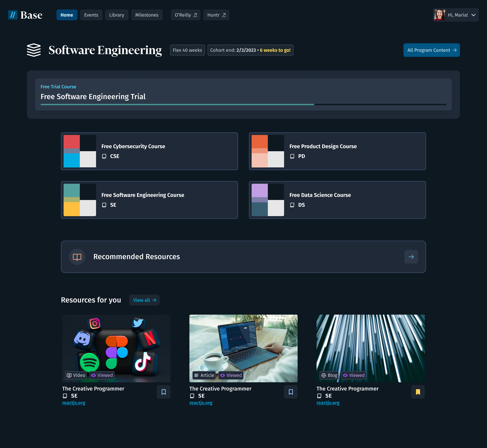The height and width of the screenshot is (448, 487).
Task: Click the Blog type badge
Action: pos(329,375)
